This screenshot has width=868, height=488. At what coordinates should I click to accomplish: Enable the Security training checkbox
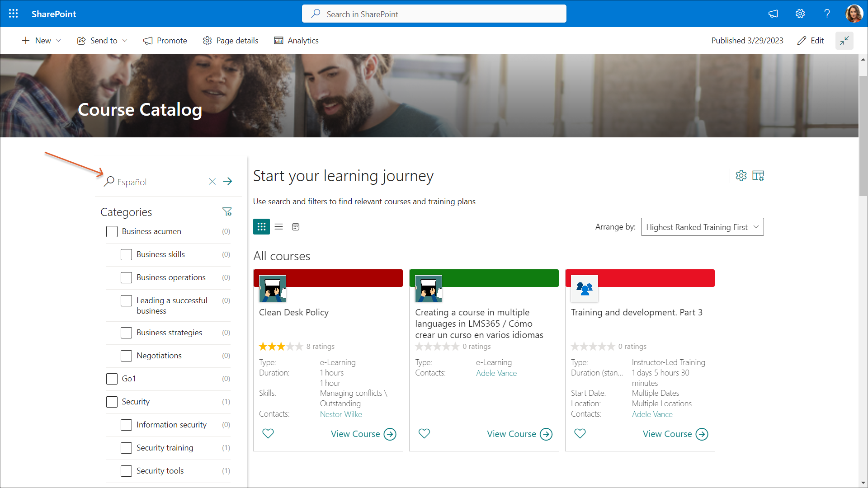126,448
